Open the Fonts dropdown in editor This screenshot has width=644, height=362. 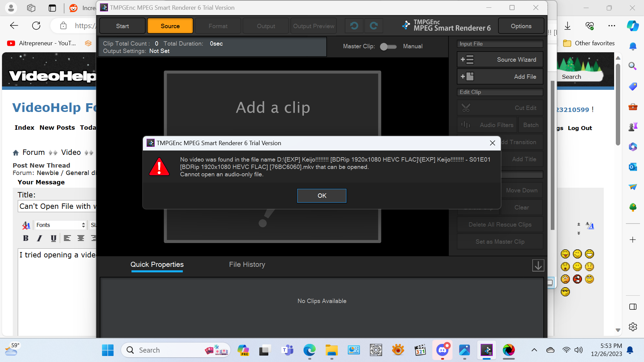[x=60, y=225]
